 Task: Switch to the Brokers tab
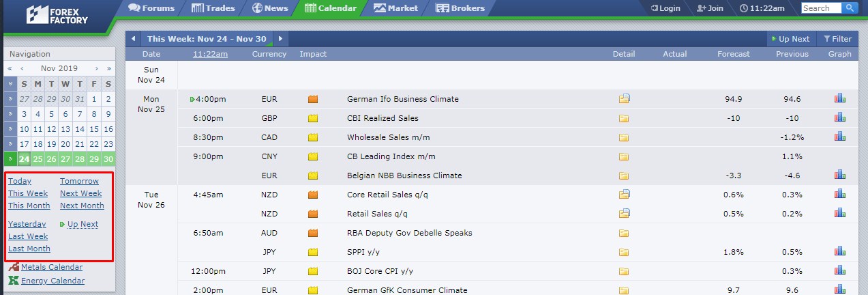(460, 8)
